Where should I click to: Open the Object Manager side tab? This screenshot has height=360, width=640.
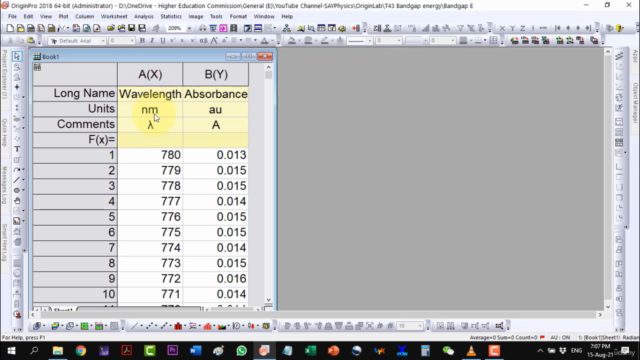tap(635, 102)
